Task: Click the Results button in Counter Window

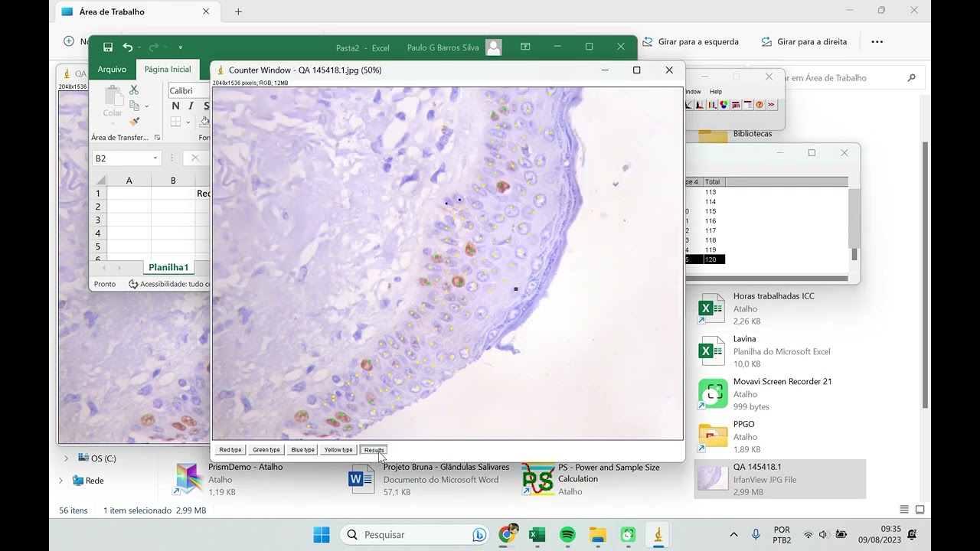Action: pos(374,450)
